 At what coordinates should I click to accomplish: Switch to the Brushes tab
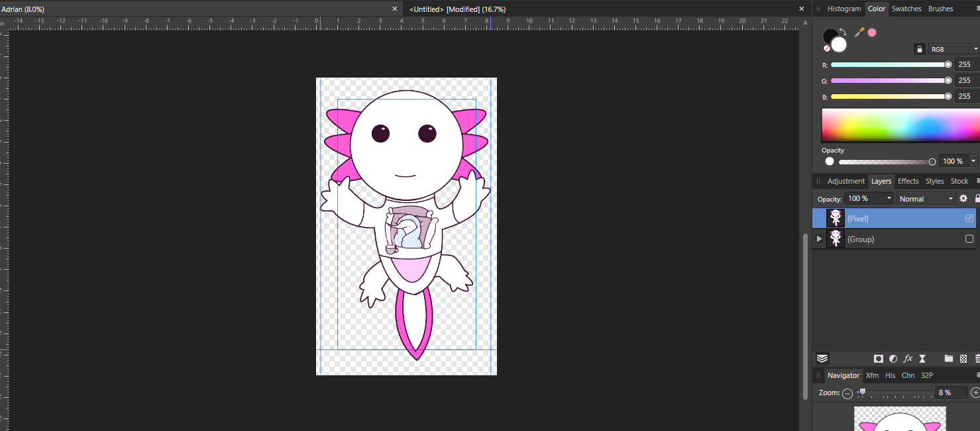tap(940, 9)
